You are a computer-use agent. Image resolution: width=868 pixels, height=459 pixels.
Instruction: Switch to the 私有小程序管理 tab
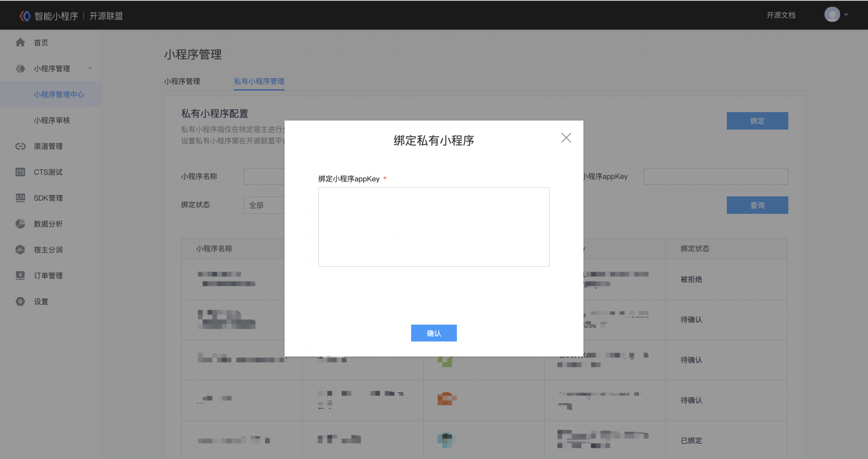pyautogui.click(x=259, y=81)
